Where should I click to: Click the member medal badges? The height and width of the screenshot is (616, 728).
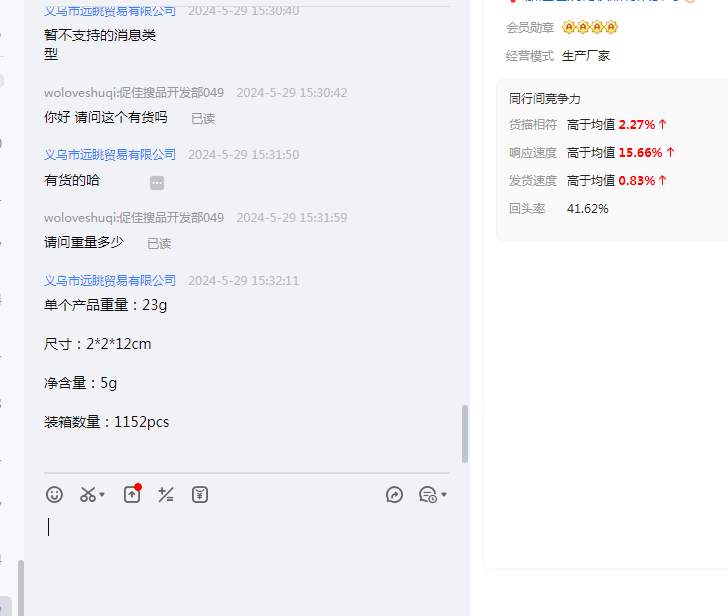[590, 27]
